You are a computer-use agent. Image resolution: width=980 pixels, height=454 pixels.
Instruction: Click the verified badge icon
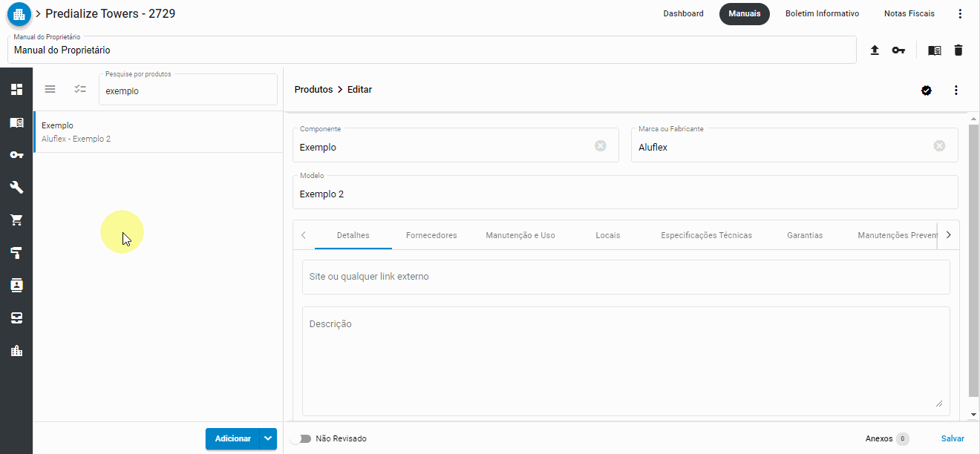point(927,91)
